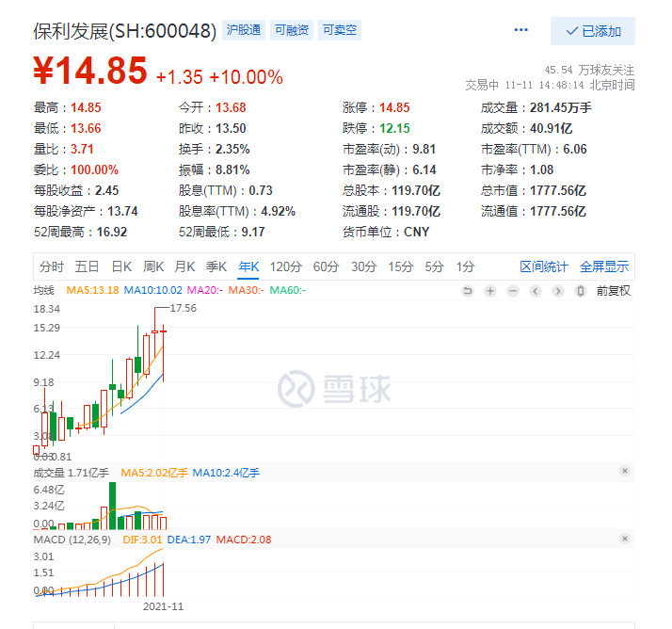Click the current price ¥14.85

click(90, 71)
